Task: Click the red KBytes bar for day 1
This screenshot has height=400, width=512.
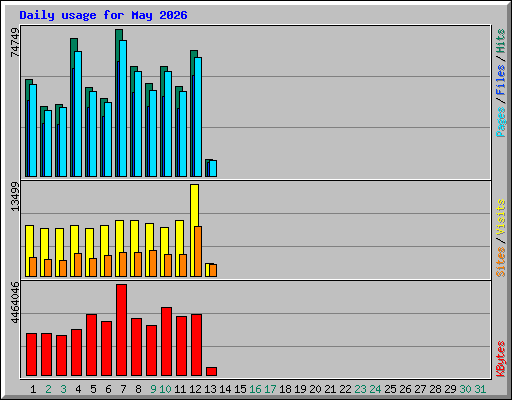Action: (x=32, y=355)
